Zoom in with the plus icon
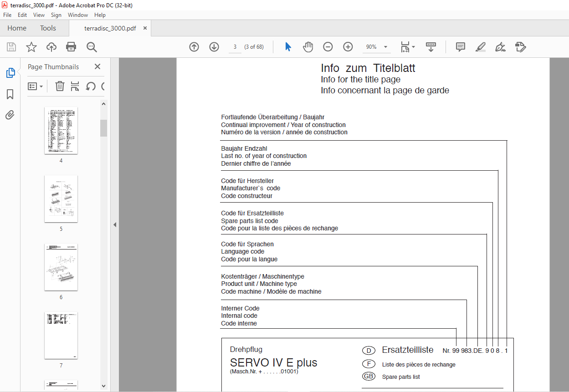Viewport: 569px width, 392px height. (348, 47)
